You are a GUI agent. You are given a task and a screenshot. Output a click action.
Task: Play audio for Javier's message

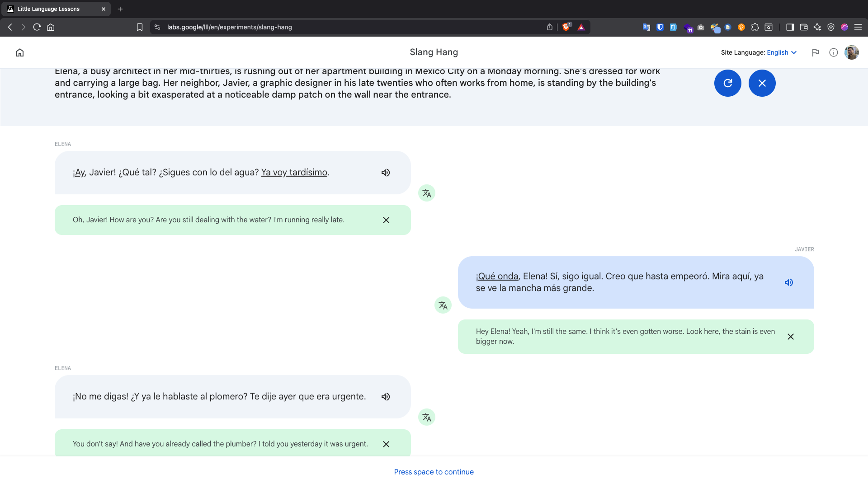[x=789, y=282]
